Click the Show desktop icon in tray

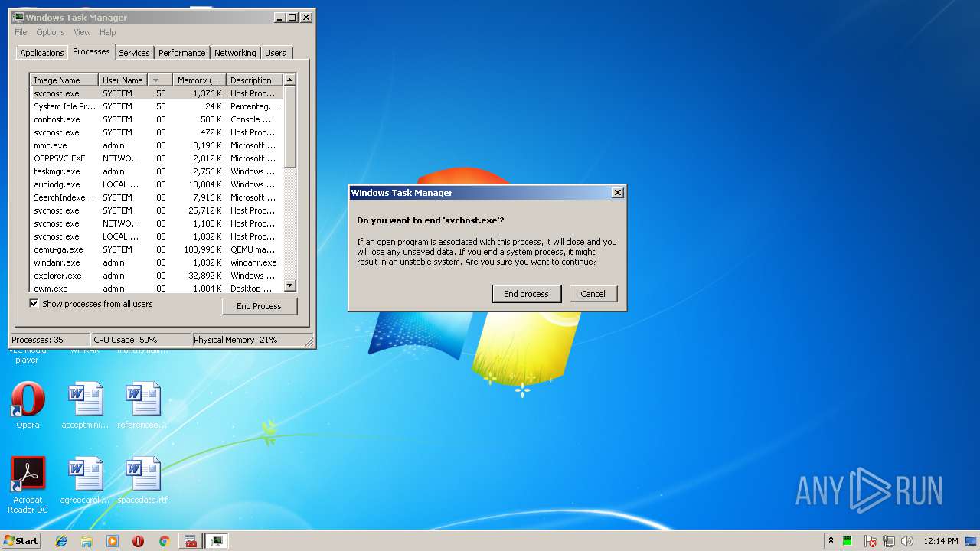(972, 541)
